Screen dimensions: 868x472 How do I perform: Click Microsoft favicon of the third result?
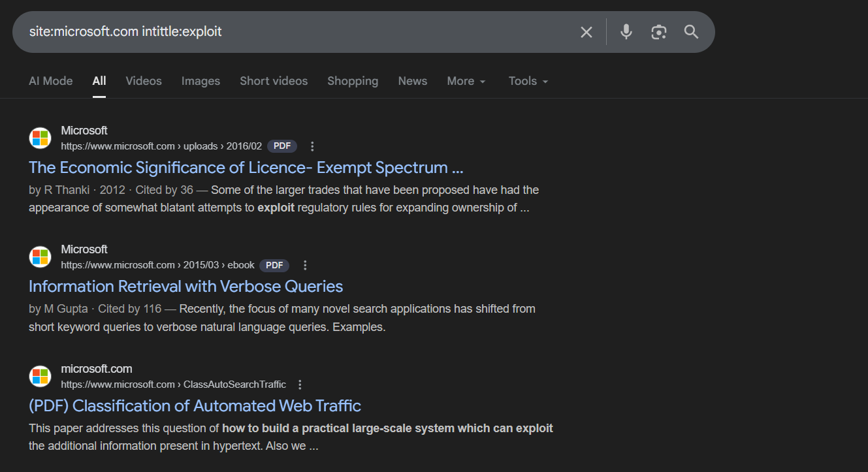[40, 376]
